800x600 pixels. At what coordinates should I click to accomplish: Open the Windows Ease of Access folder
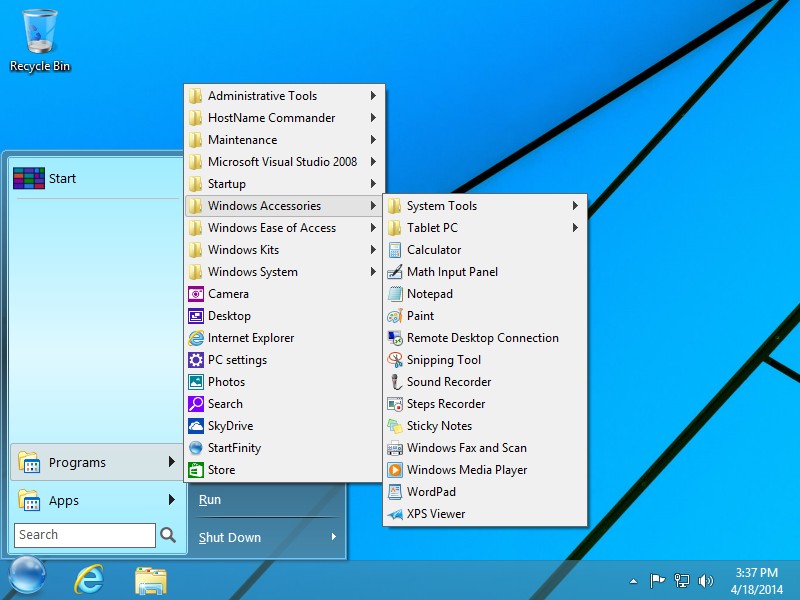(x=283, y=228)
